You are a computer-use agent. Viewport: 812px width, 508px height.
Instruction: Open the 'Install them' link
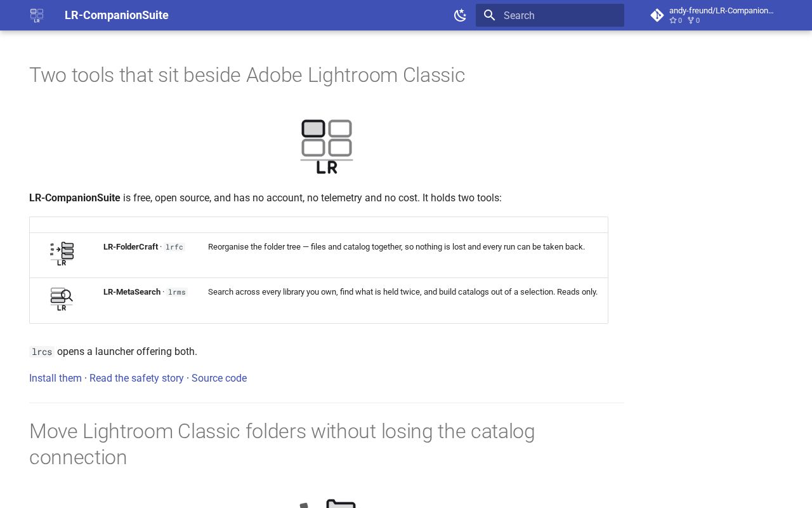(x=55, y=378)
